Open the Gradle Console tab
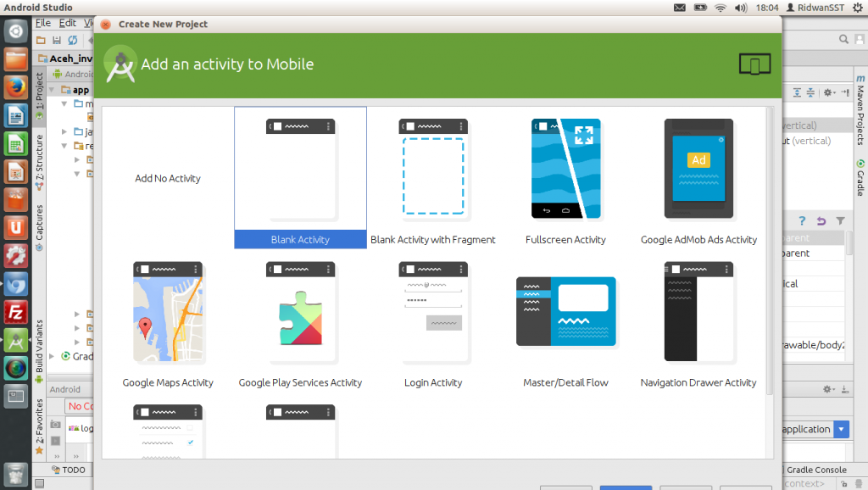 [x=815, y=470]
